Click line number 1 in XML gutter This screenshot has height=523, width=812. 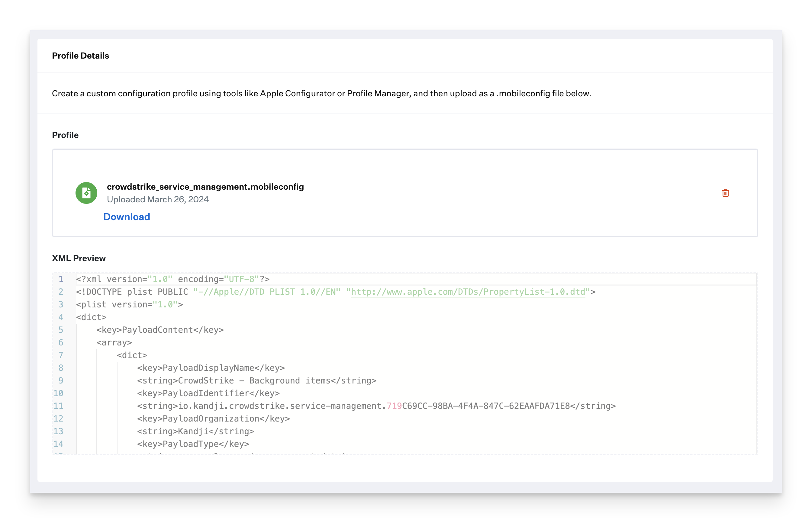[x=61, y=279]
